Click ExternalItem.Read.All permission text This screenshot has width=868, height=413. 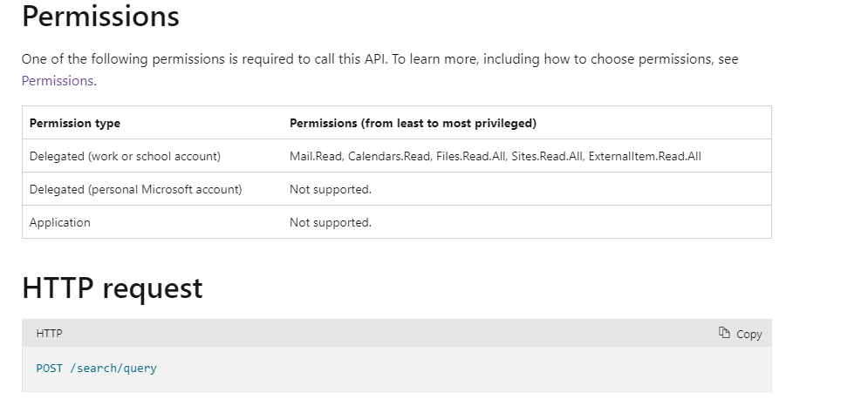(x=645, y=157)
